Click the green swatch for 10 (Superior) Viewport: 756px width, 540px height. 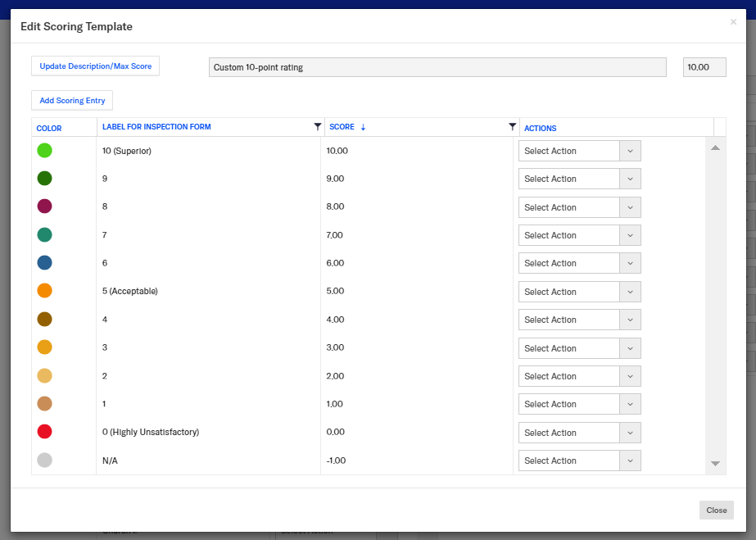[x=44, y=151]
